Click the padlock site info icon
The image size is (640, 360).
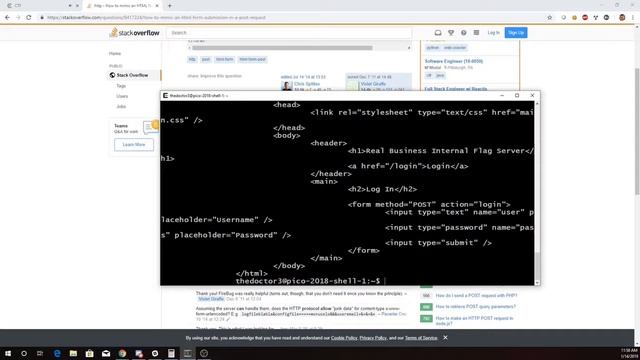pyautogui.click(x=42, y=18)
